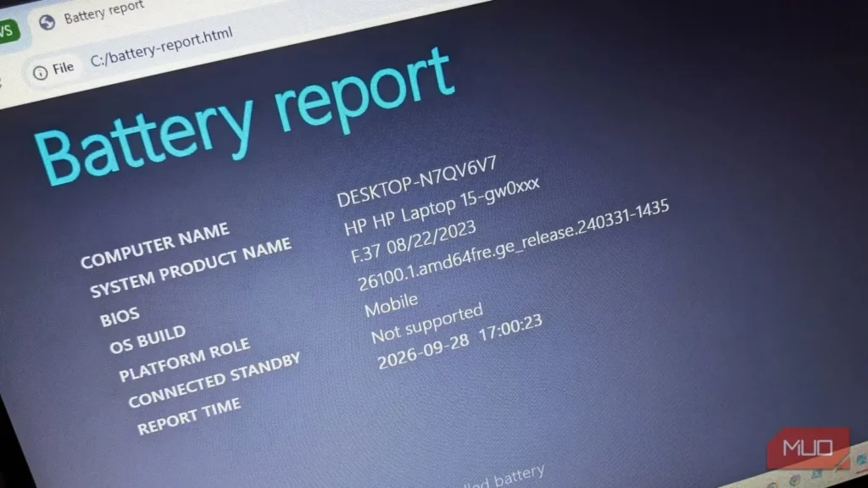The image size is (868, 488).
Task: Click the 26100.1.amd64fre.ge_release.240331-1435 build value
Action: [513, 245]
